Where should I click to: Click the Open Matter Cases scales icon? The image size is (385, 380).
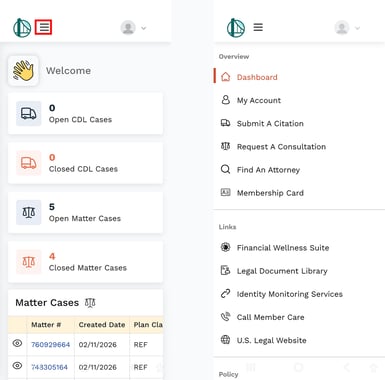(29, 212)
